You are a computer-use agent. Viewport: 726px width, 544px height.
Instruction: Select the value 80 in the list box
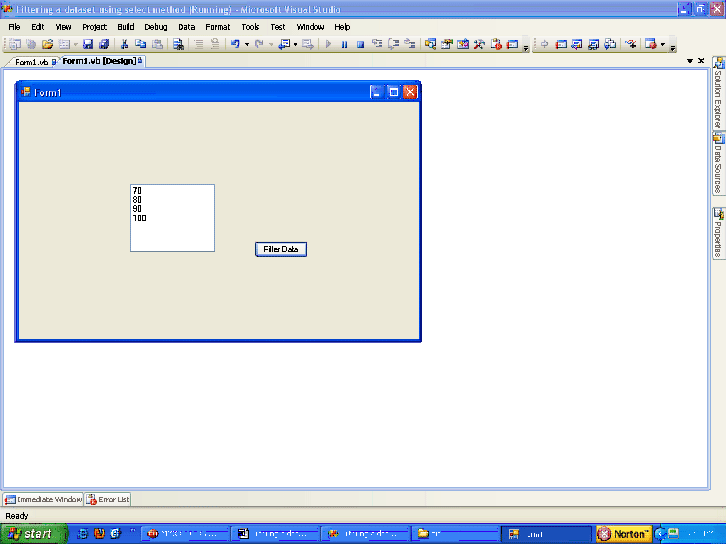click(137, 200)
